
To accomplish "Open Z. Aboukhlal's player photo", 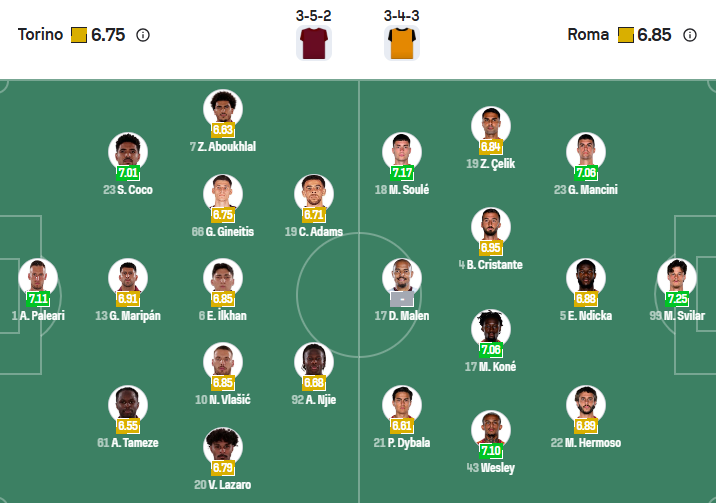I will 222,109.
